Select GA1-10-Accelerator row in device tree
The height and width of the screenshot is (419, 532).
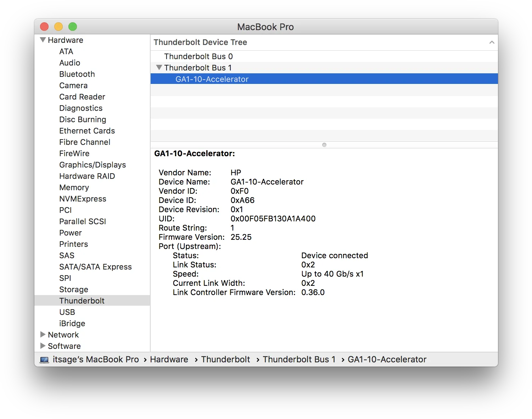[x=324, y=79]
